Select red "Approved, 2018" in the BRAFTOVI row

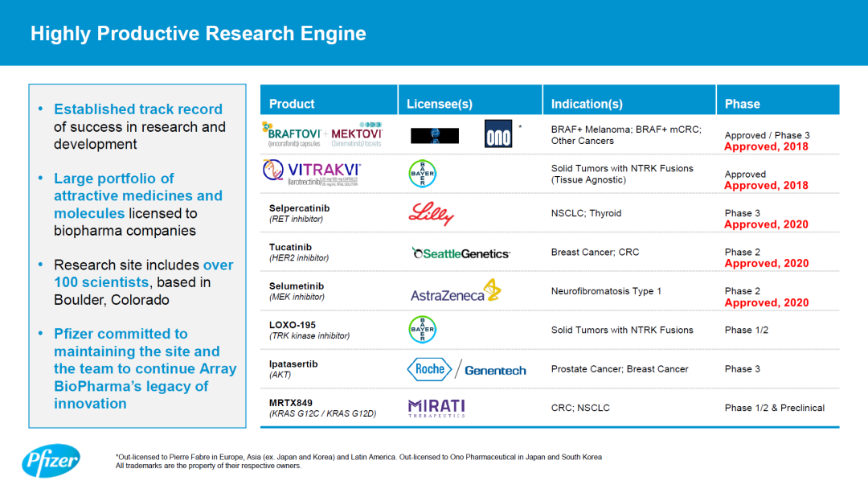coord(766,146)
